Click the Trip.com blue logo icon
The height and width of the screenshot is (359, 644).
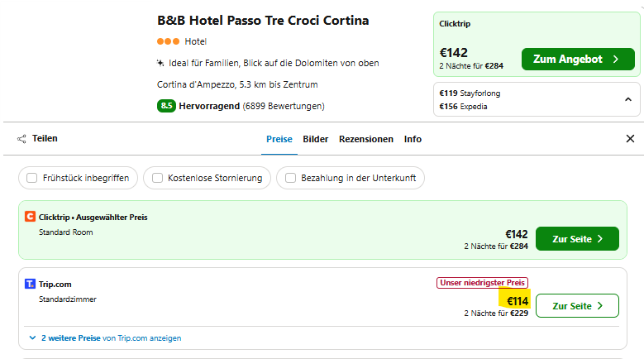pos(31,285)
